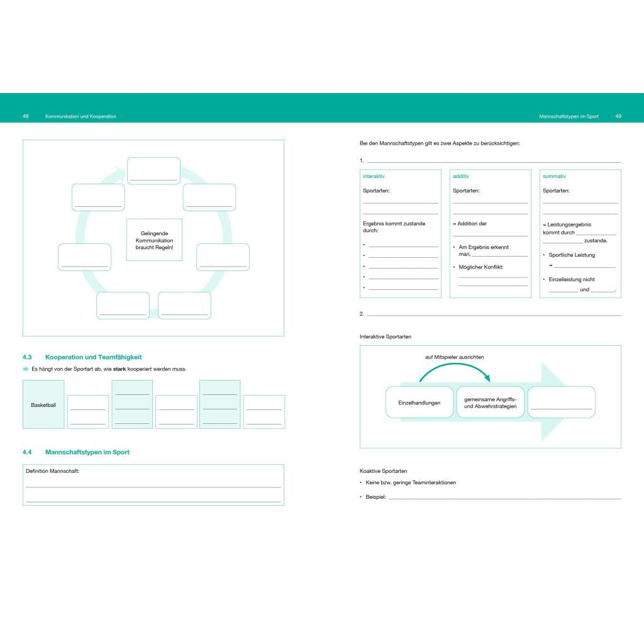Viewport: 644px width, 644px height.
Task: Click the top empty box in the circle diagram
Action: [153, 171]
